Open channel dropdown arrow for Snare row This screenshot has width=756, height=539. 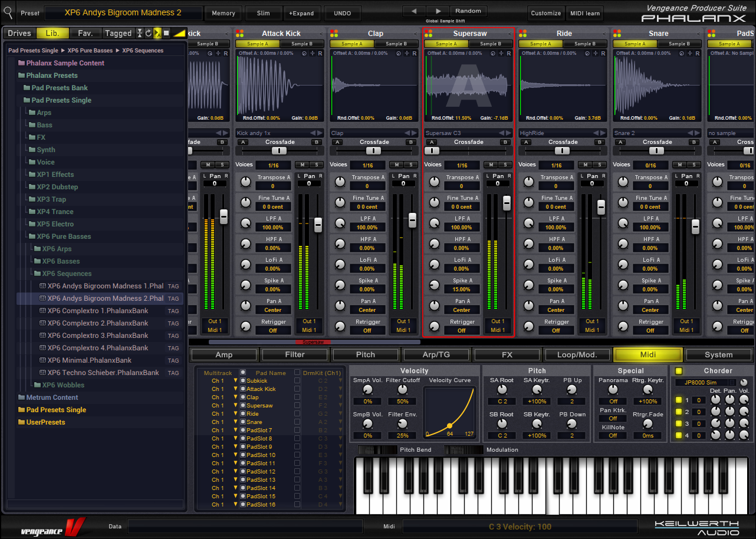[x=235, y=422]
